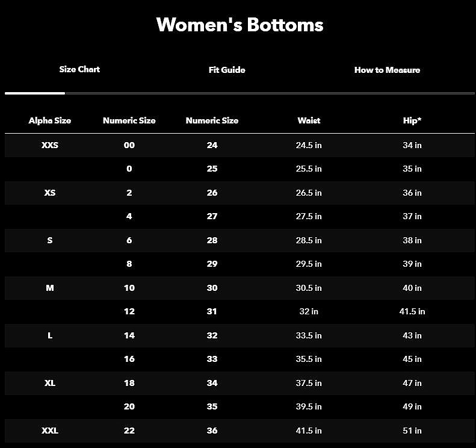Select numeric size 00 cell

click(x=129, y=145)
